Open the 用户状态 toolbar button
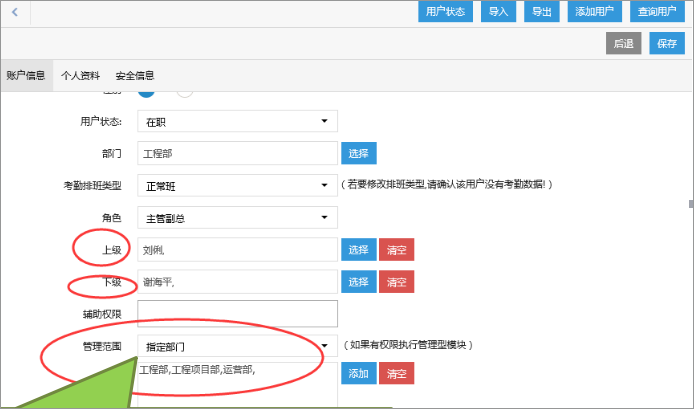Image resolution: width=694 pixels, height=409 pixels. click(445, 12)
